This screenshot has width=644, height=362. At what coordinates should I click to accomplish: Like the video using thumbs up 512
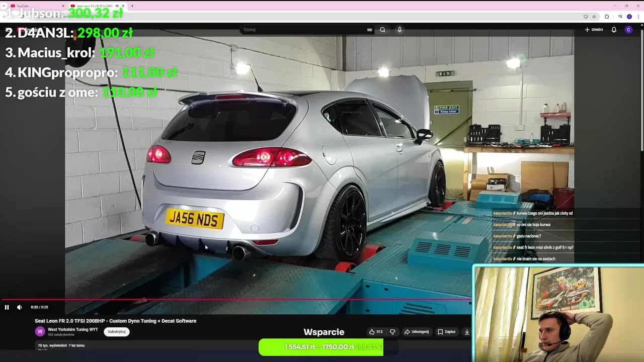coord(376,332)
